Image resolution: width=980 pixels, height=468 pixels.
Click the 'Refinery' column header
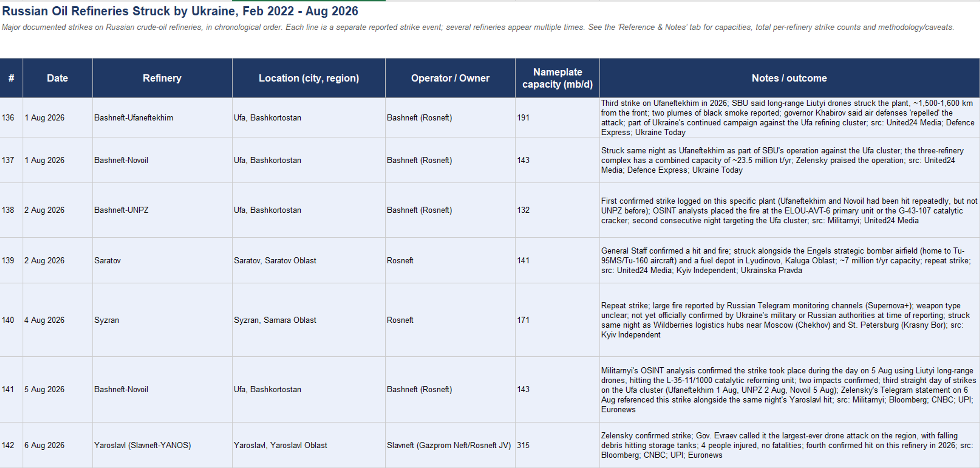[x=162, y=78]
